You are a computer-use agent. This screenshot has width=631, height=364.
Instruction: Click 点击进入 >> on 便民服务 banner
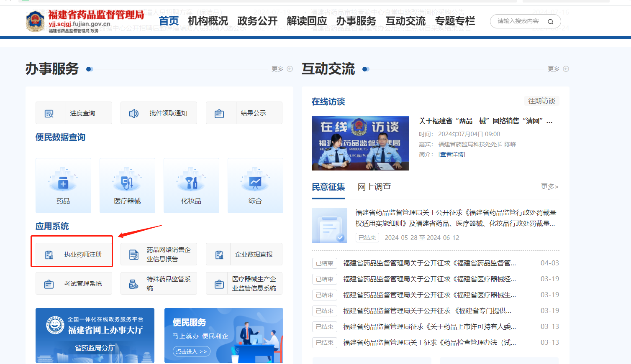[x=191, y=351]
